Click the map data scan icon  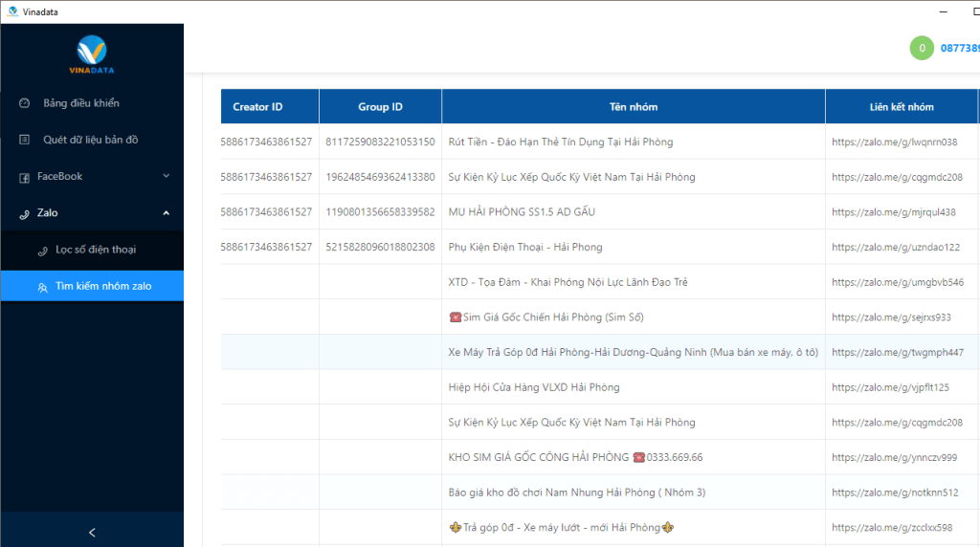[x=25, y=140]
